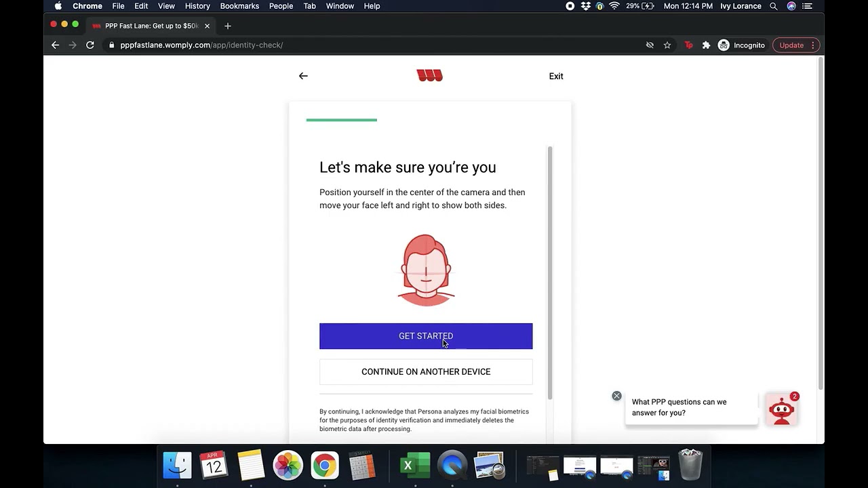This screenshot has height=488, width=868.
Task: Click the scrollbar inside the verification card
Action: [x=550, y=272]
